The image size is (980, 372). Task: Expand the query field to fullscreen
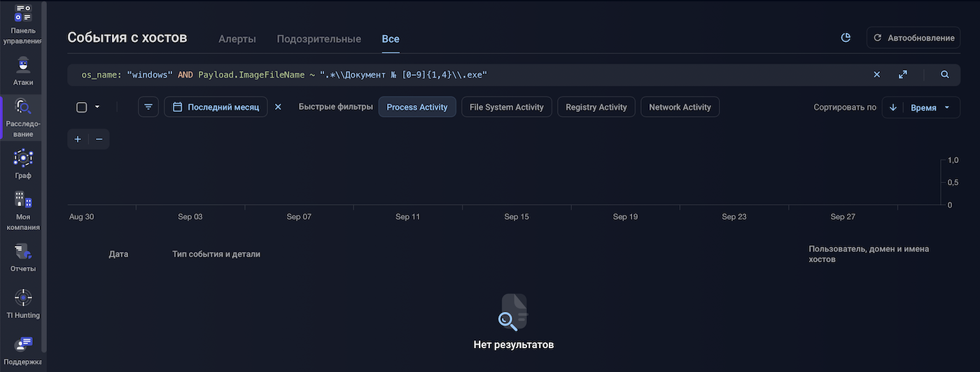[x=902, y=75]
